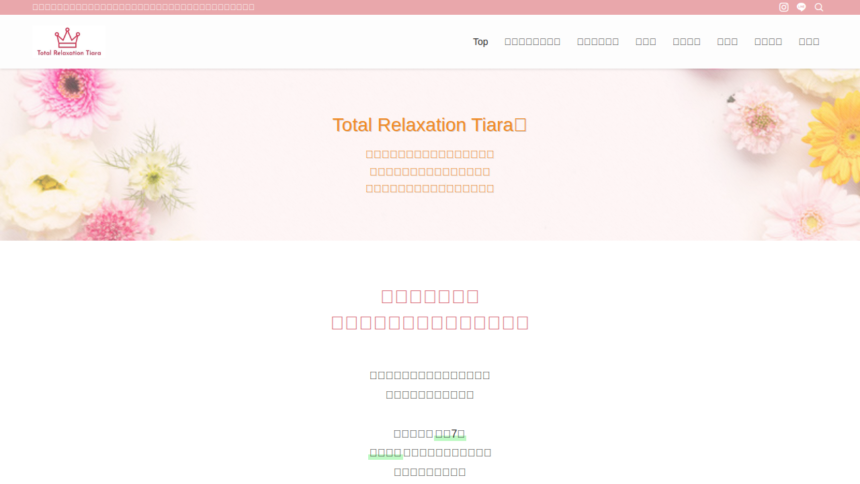Open the sixth navigation menu item

point(727,42)
